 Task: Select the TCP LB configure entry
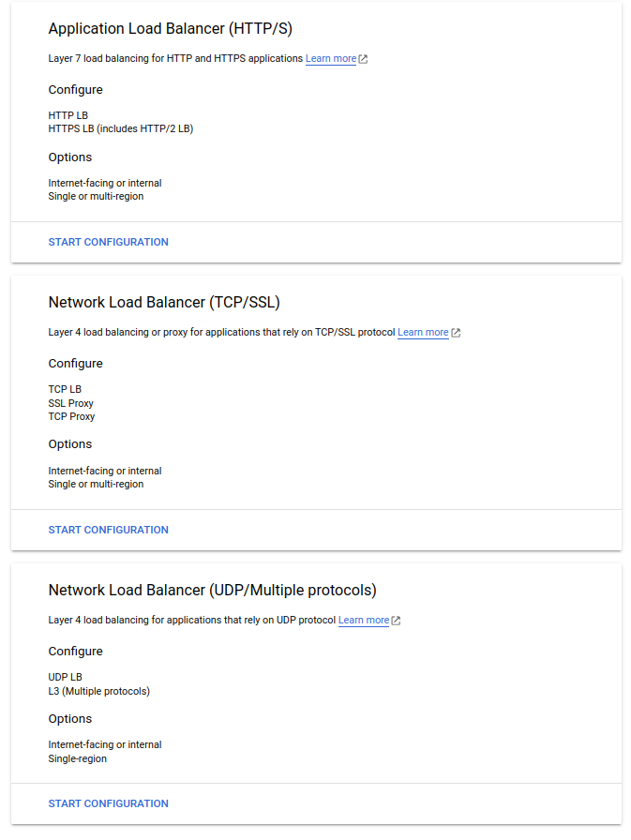65,389
